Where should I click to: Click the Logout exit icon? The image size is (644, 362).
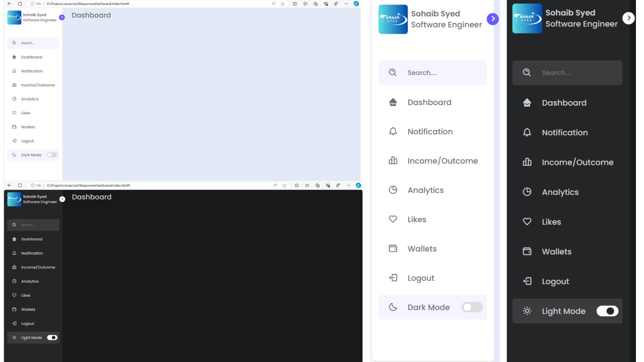pos(392,278)
